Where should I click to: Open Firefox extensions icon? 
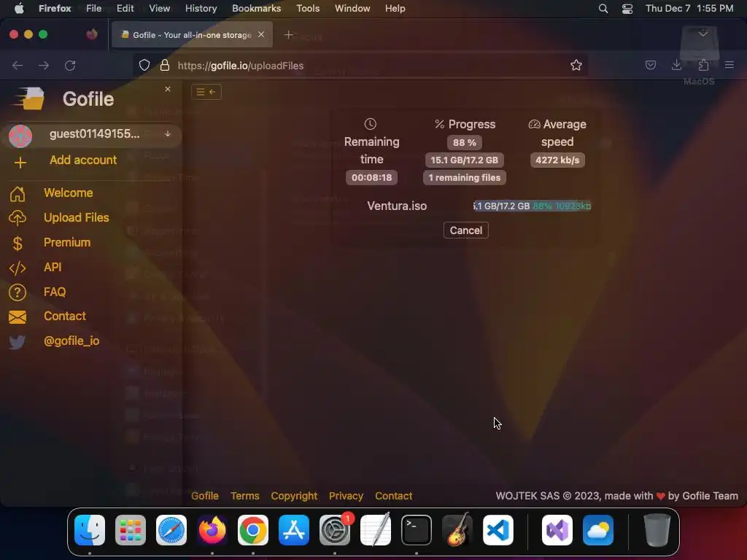[703, 65]
